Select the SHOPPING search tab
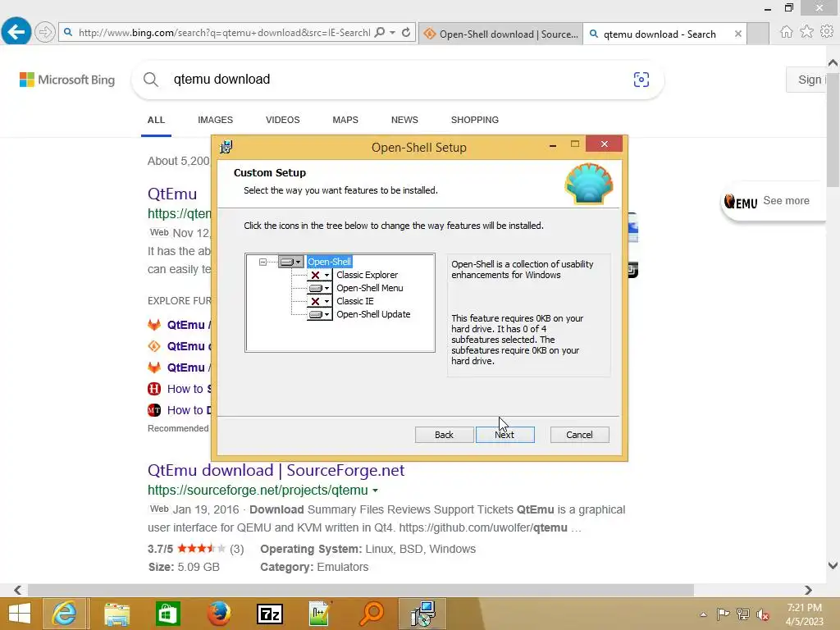This screenshot has height=630, width=840. tap(475, 120)
